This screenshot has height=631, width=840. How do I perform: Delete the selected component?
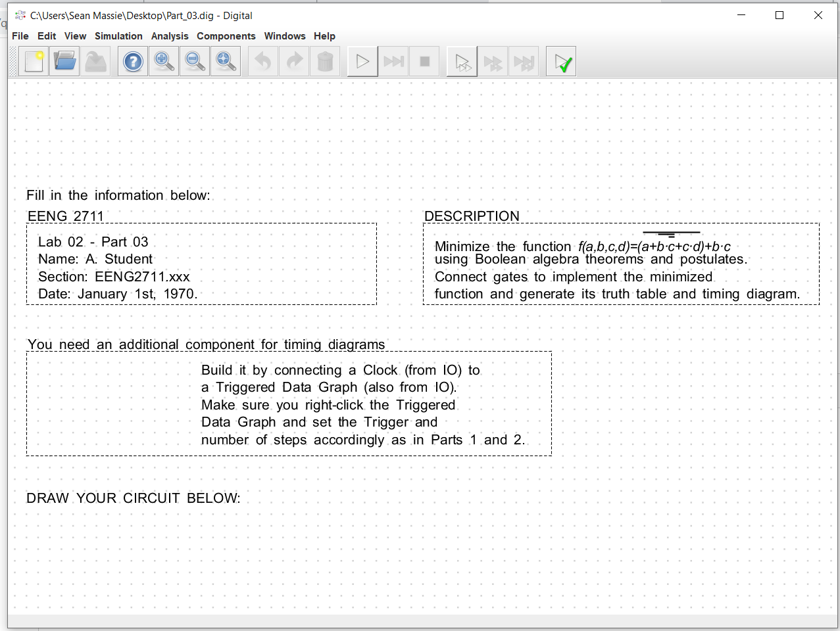point(325,61)
